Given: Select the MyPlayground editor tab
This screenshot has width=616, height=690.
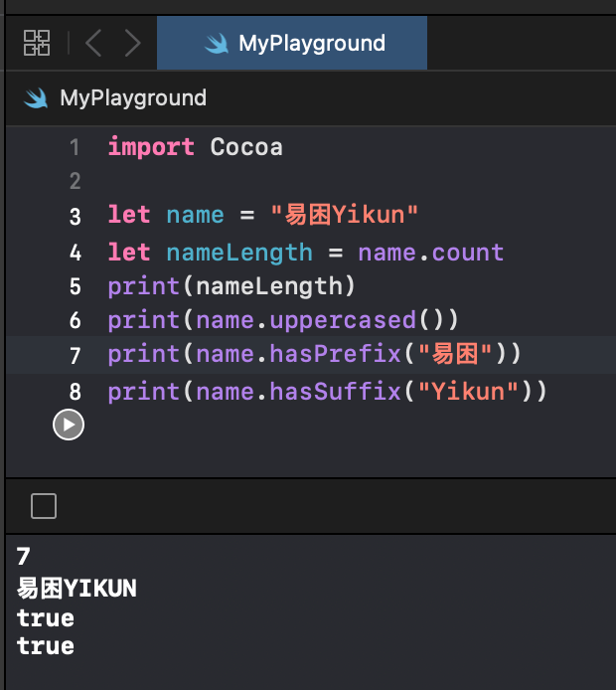Looking at the screenshot, I should (x=292, y=44).
